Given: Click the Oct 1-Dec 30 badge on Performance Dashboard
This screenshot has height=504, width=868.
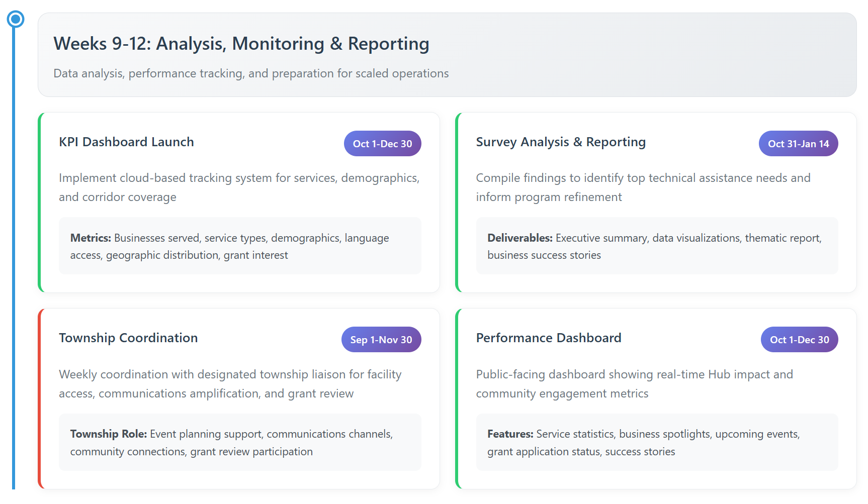Looking at the screenshot, I should (799, 340).
